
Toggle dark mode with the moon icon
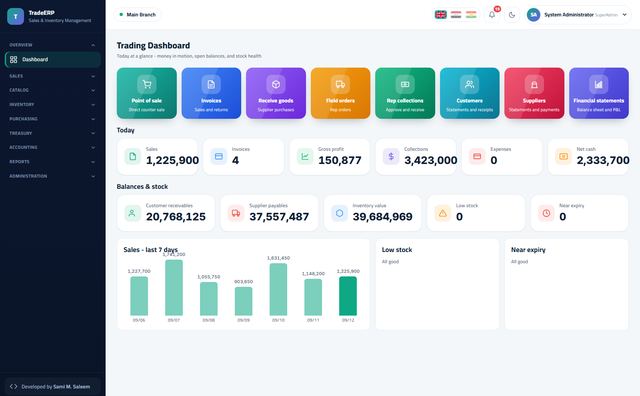pos(512,15)
